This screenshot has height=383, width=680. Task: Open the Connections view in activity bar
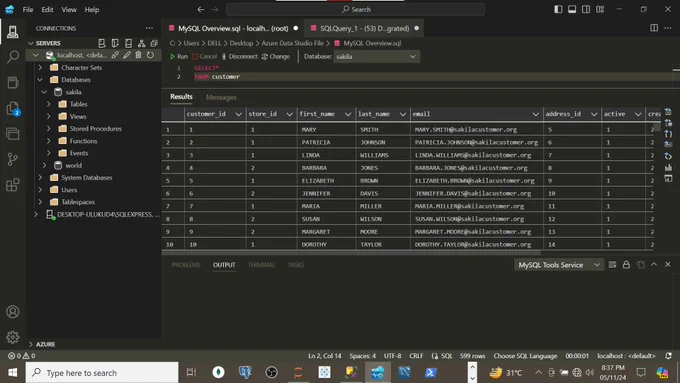tap(13, 32)
